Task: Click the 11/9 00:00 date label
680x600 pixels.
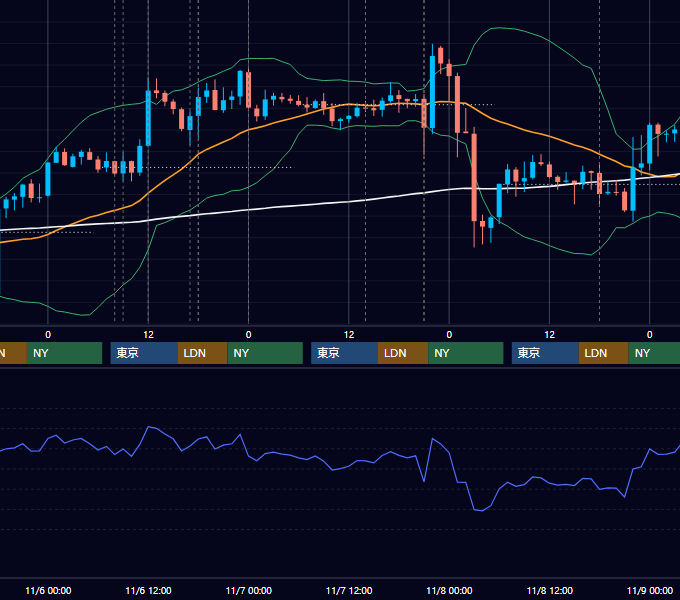Action: (x=650, y=590)
